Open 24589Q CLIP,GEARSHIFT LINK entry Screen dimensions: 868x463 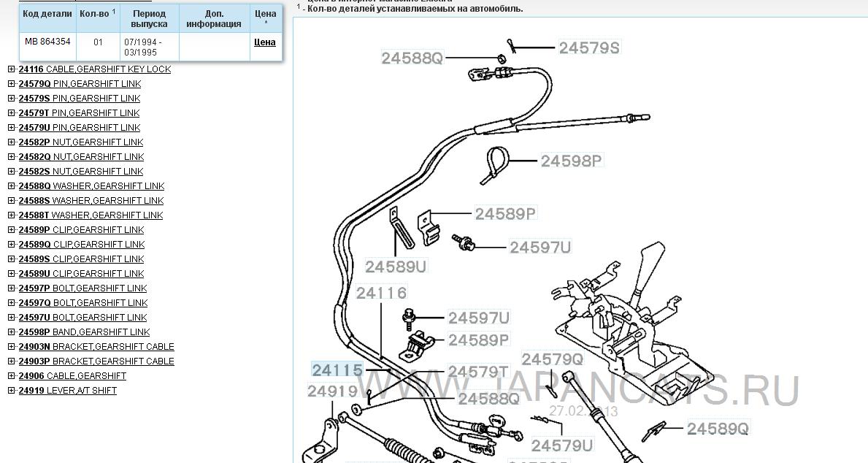click(x=82, y=244)
